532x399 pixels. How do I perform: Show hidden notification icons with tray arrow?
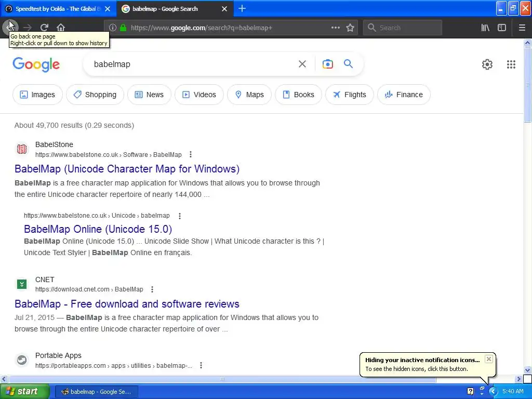click(493, 392)
